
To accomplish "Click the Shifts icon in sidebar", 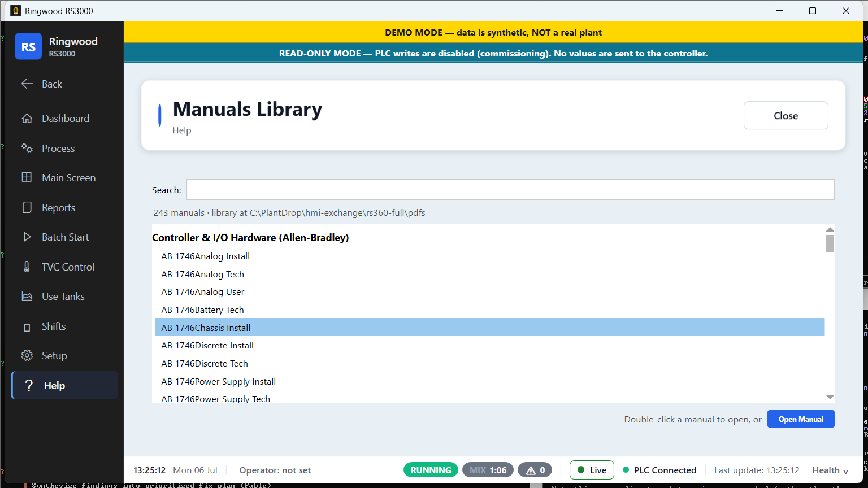I will click(x=27, y=327).
